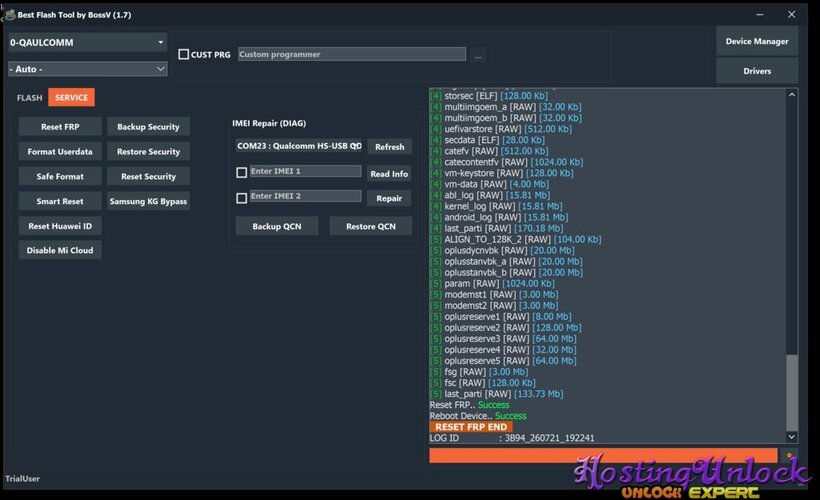
Task: Open COM23 Qualcomm HS-USB port dropdown
Action: [x=299, y=146]
